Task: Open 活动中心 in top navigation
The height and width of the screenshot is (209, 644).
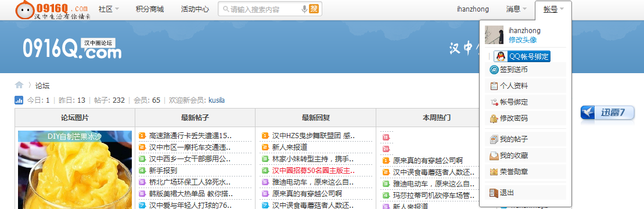Action: pos(195,9)
